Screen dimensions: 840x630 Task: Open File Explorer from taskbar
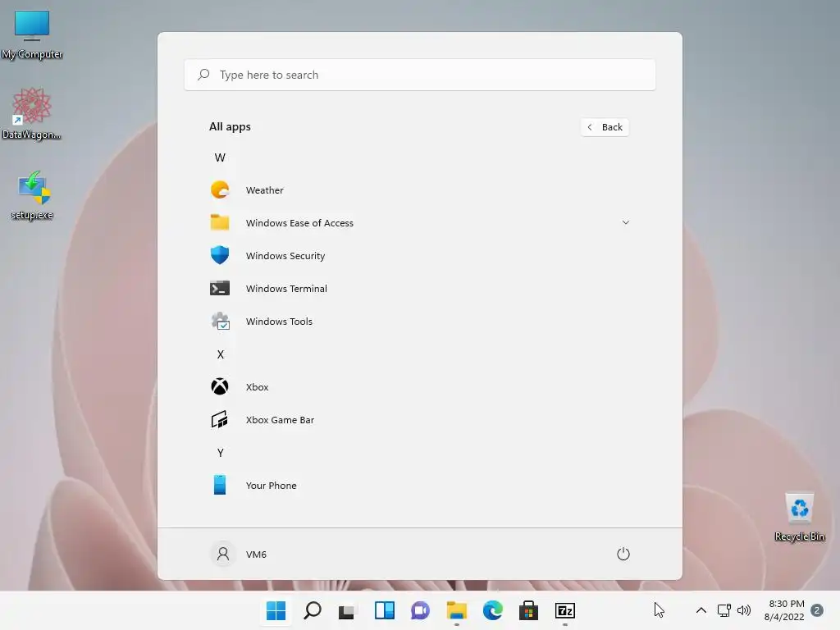point(456,610)
